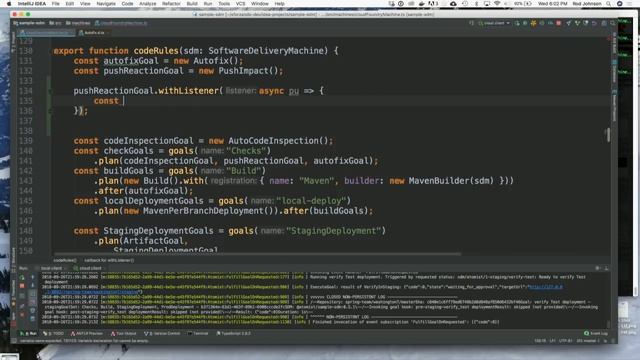Open the Tools menu

224,4
